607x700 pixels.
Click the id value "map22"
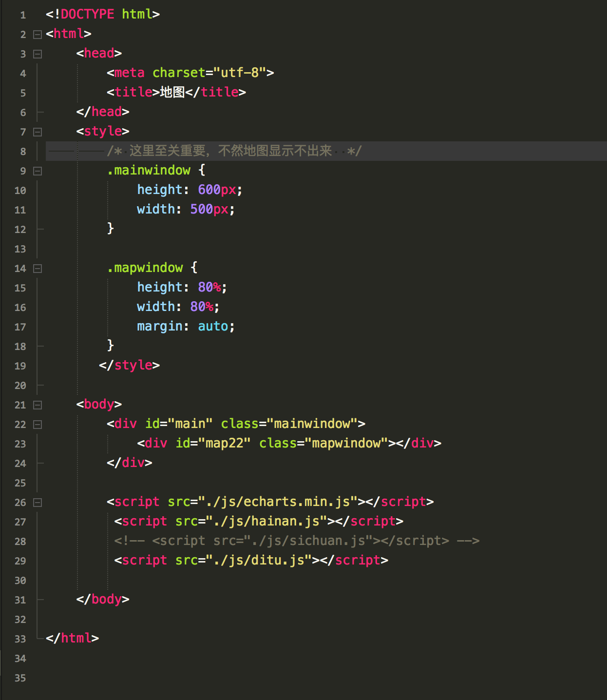(225, 443)
